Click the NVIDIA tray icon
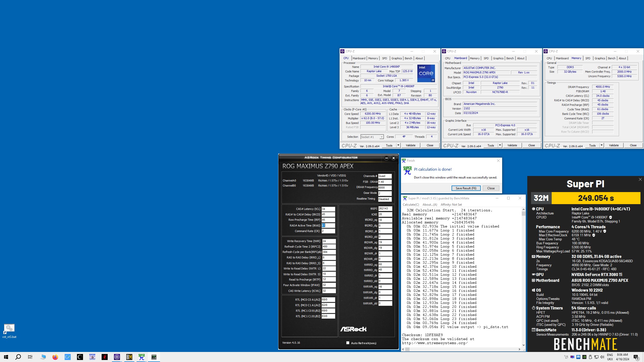This screenshot has height=362, width=644. [584, 357]
